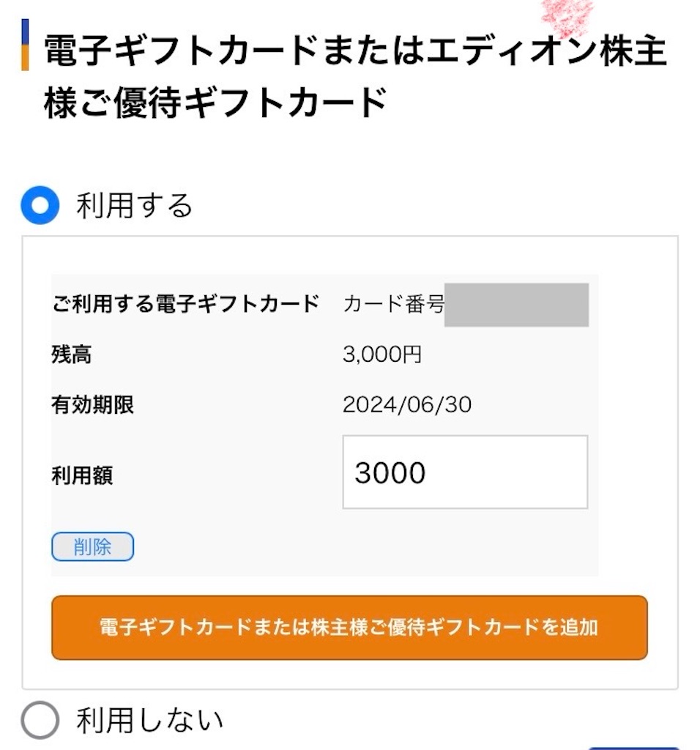Click the 利用額 label

tap(82, 475)
